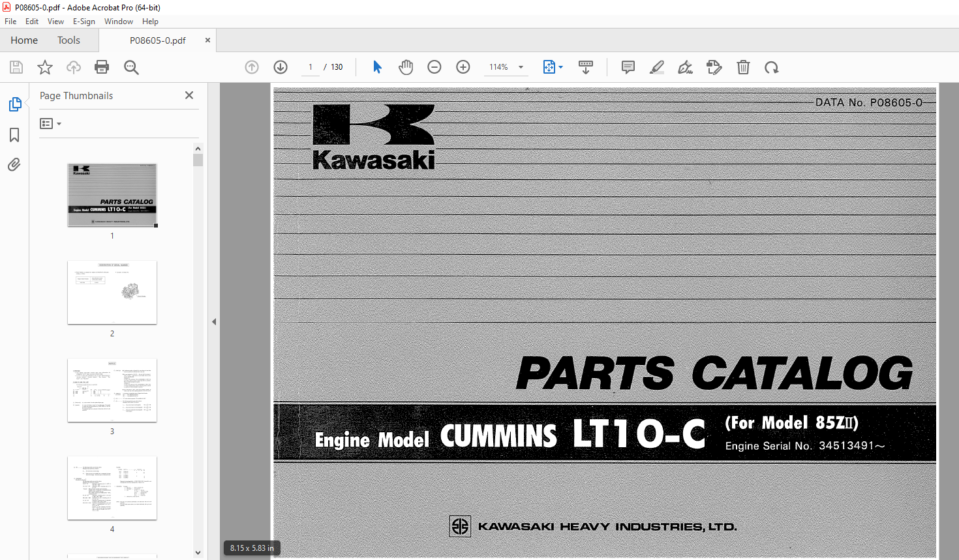Open the Bookmarks pane icon
This screenshot has height=560, width=959.
click(x=14, y=135)
